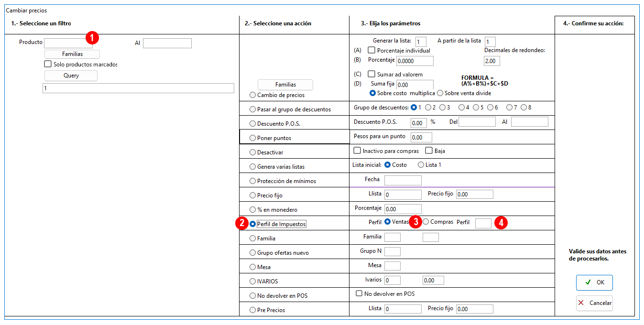Viewport: 644px width, 325px height.
Task: Click the Cancelar button
Action: [x=594, y=303]
